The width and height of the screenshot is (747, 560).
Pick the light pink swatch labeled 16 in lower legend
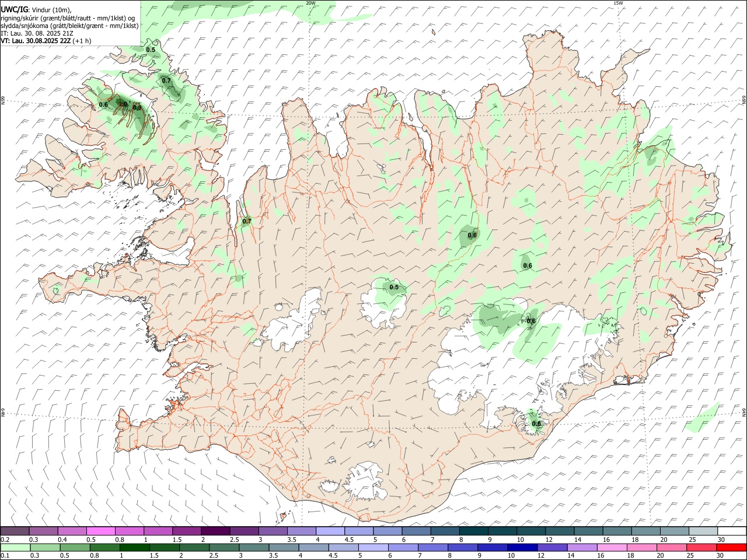point(612,547)
